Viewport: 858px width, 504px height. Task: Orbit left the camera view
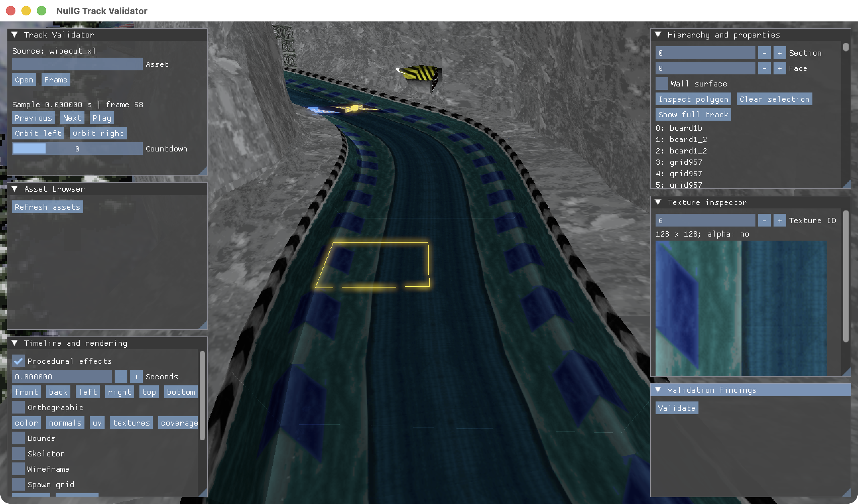pyautogui.click(x=38, y=133)
